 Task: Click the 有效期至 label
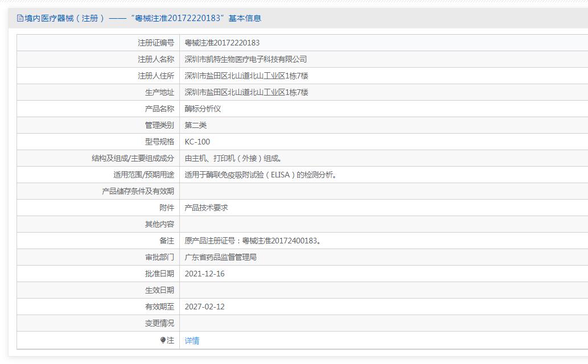coord(160,307)
